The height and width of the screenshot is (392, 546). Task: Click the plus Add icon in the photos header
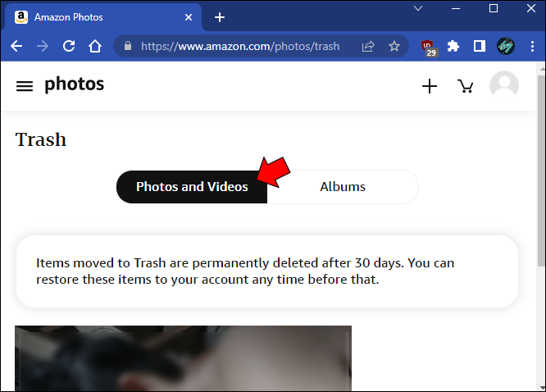click(430, 86)
